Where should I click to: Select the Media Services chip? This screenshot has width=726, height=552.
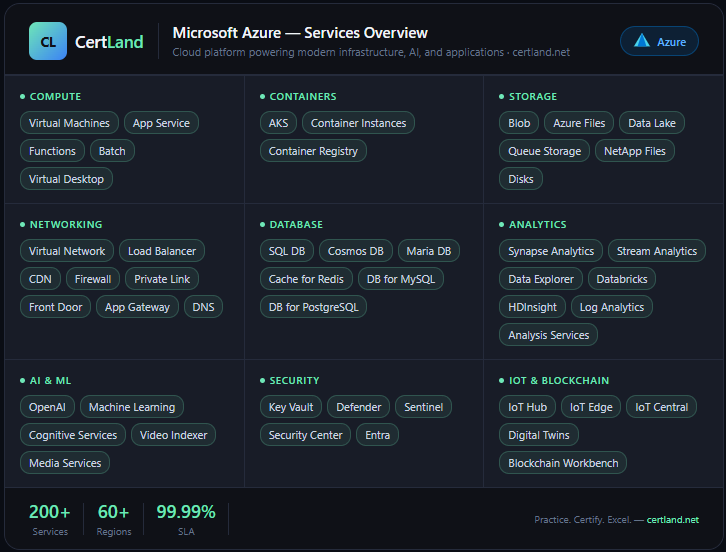(65, 463)
